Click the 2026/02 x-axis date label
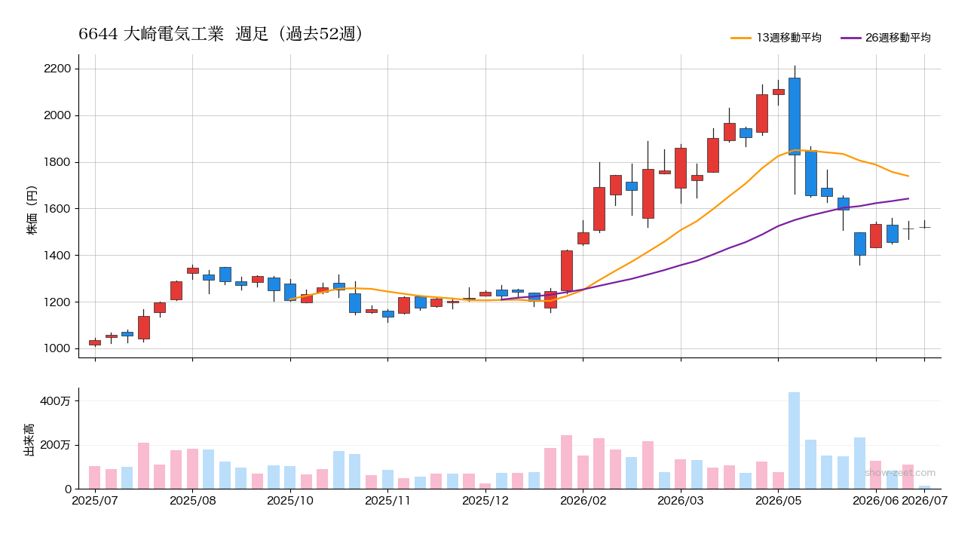 (583, 500)
